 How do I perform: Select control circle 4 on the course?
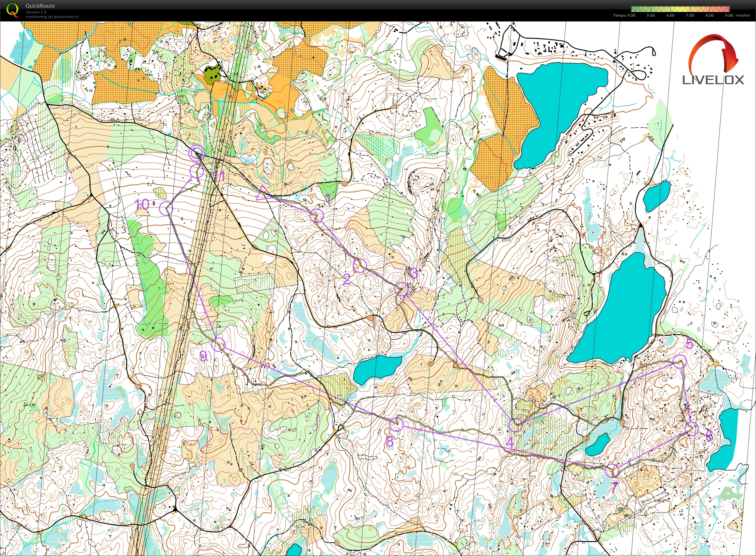[x=516, y=425]
